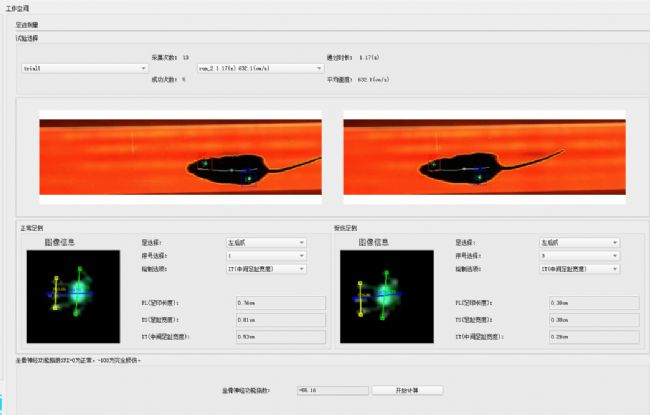
Task: Open foot selection dropdown in normal footprint panel
Action: pyautogui.click(x=266, y=242)
